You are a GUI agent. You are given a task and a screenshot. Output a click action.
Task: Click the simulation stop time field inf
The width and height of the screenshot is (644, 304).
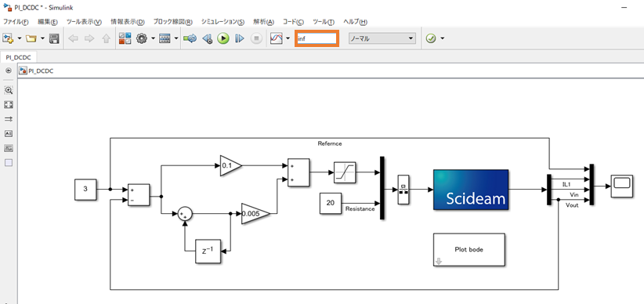(317, 38)
